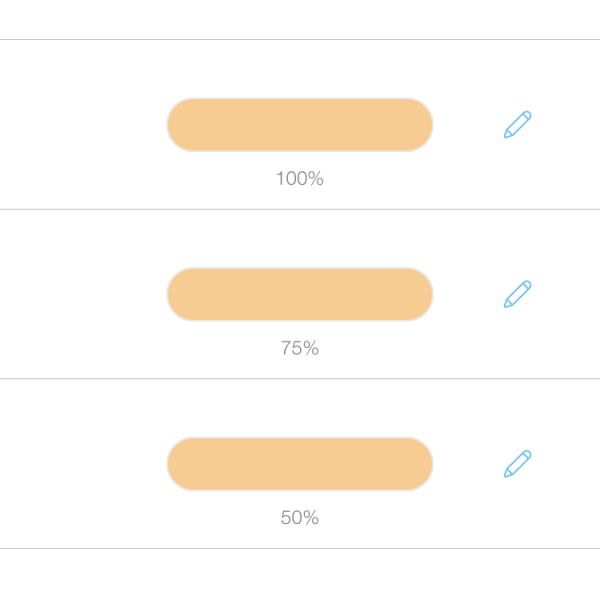
Task: Click the 100% label text
Action: 299,179
